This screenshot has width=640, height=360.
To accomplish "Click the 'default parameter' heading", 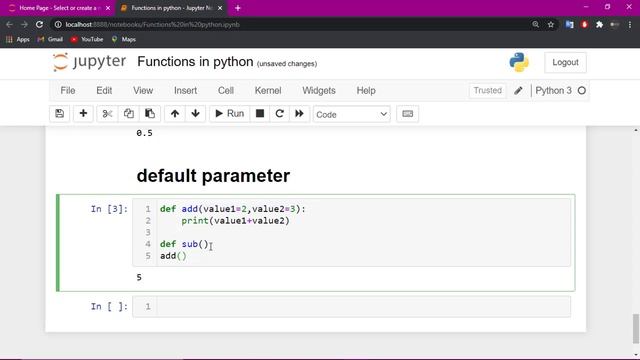I will coord(213,176).
